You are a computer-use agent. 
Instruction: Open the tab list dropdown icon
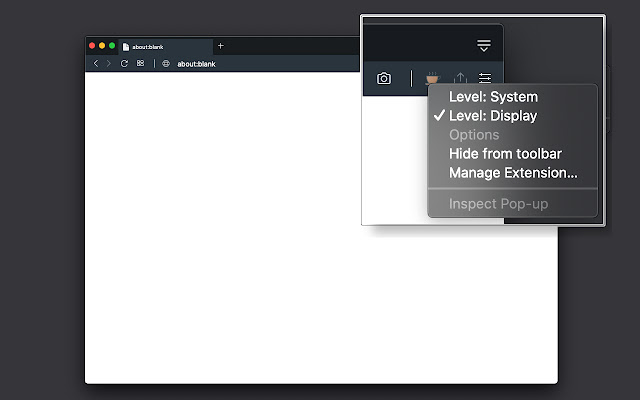pyautogui.click(x=484, y=45)
